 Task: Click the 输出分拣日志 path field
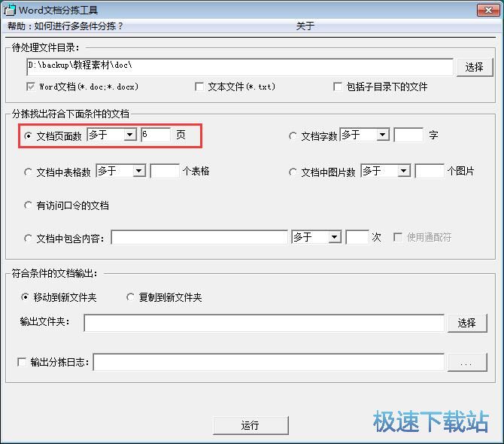[x=269, y=362]
